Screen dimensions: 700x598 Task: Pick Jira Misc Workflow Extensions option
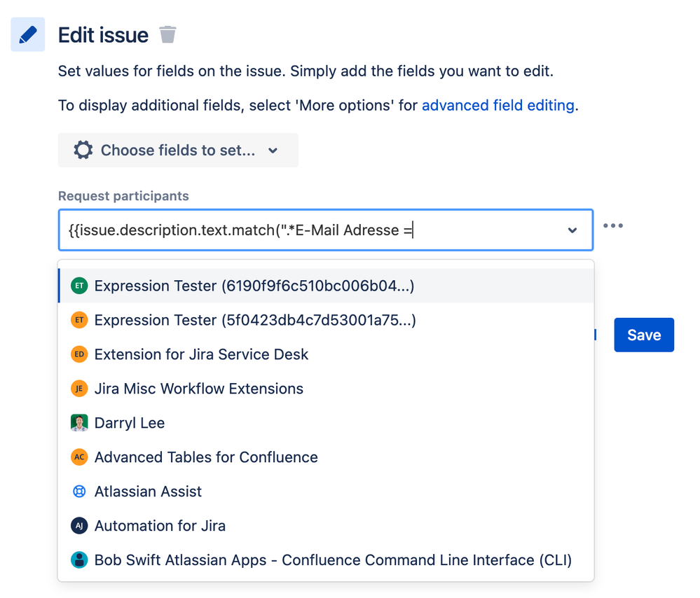(x=326, y=389)
